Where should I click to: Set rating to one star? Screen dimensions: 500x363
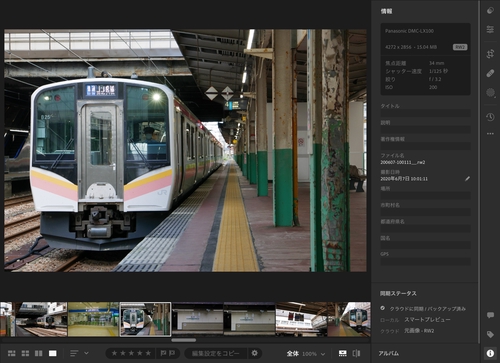click(x=114, y=353)
